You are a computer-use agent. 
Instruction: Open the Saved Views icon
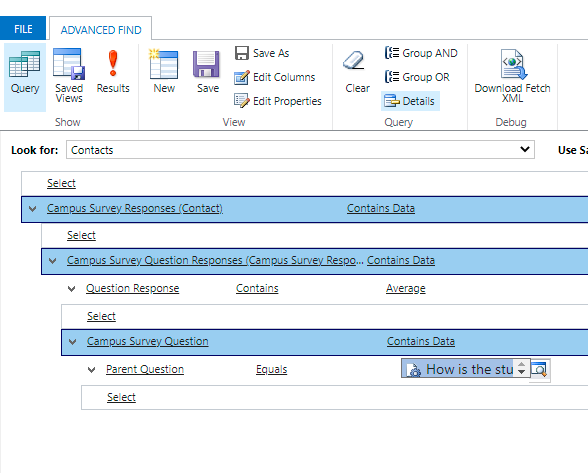point(69,76)
